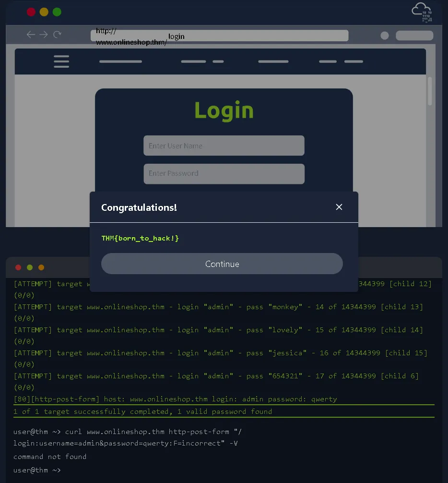The width and height of the screenshot is (448, 483).
Task: Click the orange dot on terminal window
Action: pyautogui.click(x=41, y=267)
